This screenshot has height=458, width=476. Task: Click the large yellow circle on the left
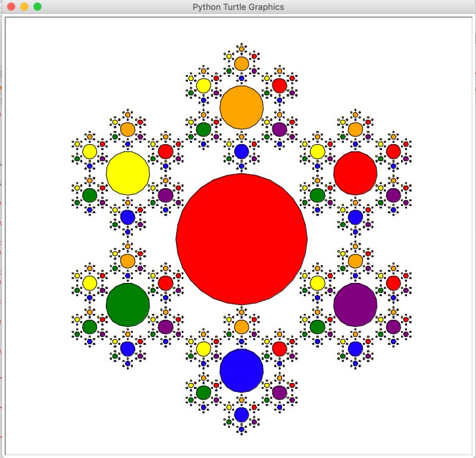tap(127, 174)
